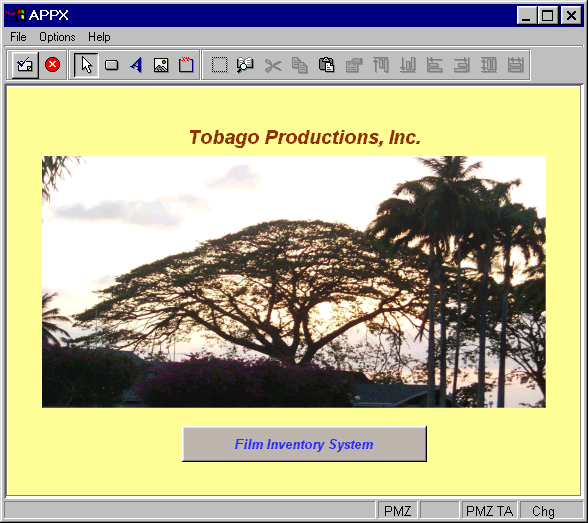588x523 pixels.
Task: Minimize the APPX window
Action: 526,15
